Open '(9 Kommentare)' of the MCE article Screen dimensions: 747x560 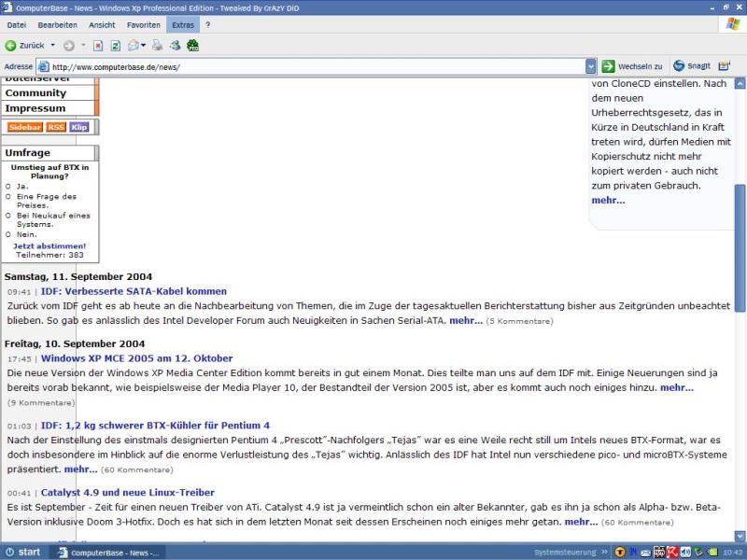[x=41, y=403]
